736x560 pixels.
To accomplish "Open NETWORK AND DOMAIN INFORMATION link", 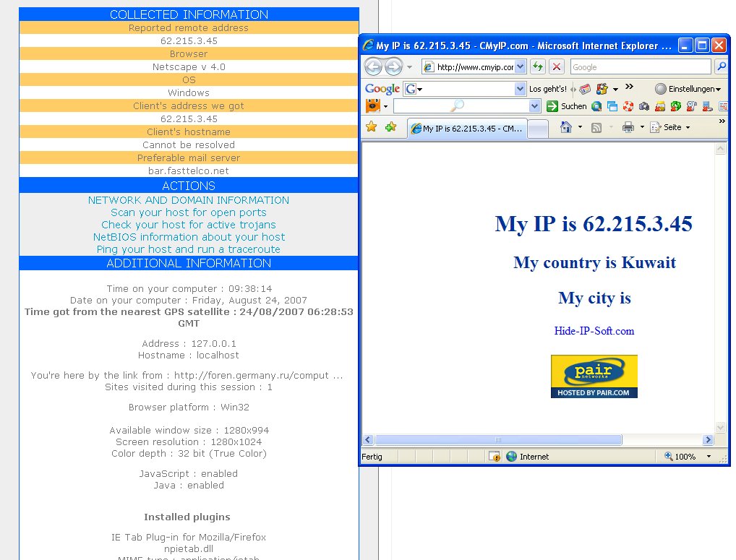I will (188, 200).
